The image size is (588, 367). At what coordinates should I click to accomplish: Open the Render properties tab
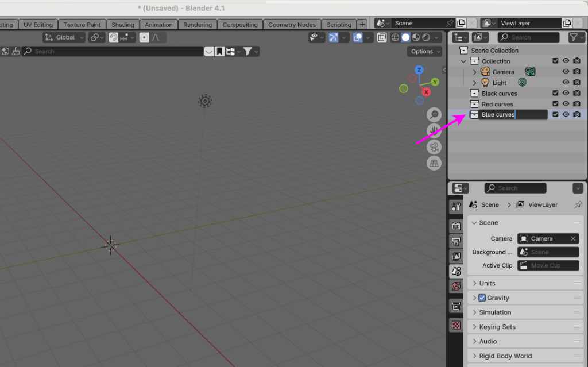tap(456, 226)
